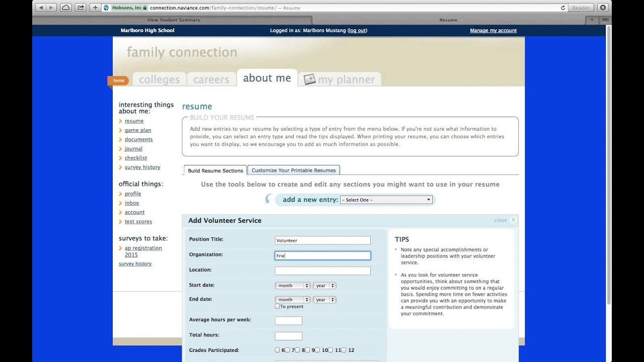Open the test scores sidebar link
The height and width of the screenshot is (362, 644).
coord(138,221)
